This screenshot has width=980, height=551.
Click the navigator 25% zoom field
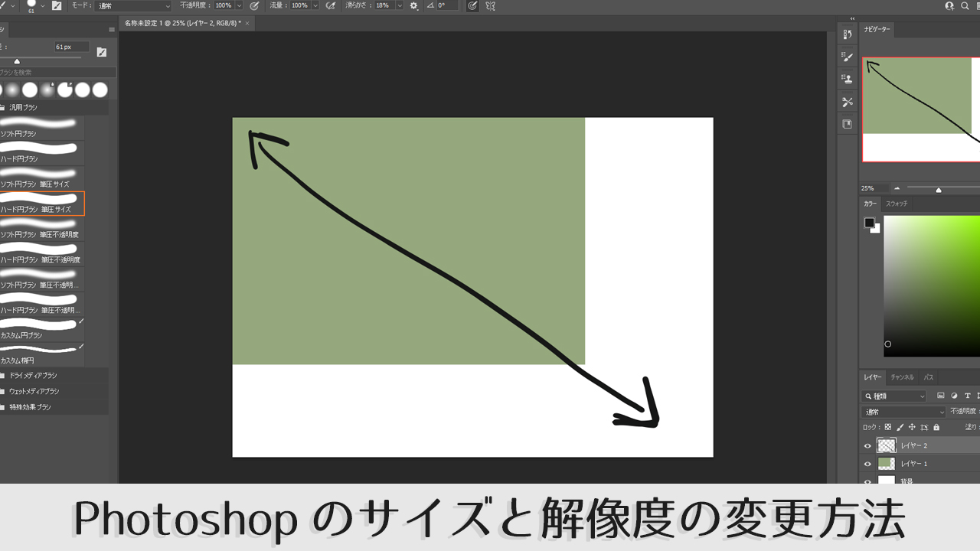pyautogui.click(x=874, y=188)
